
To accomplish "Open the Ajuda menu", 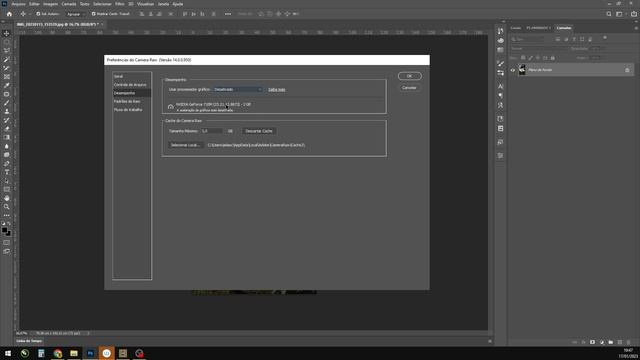I will click(178, 4).
